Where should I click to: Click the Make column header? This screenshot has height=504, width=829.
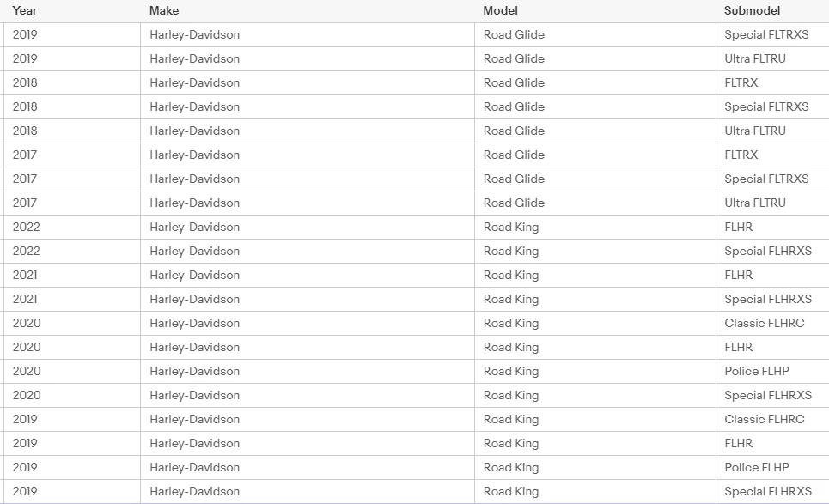pos(164,10)
